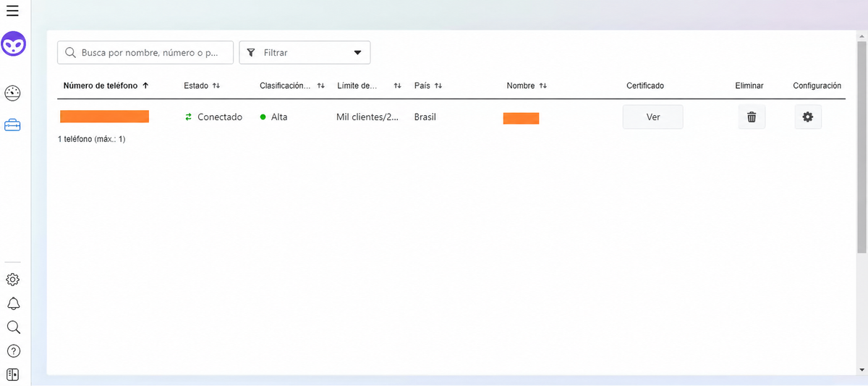Screen dimensions: 868x386
Task: Click the purple owl logo
Action: (x=13, y=43)
